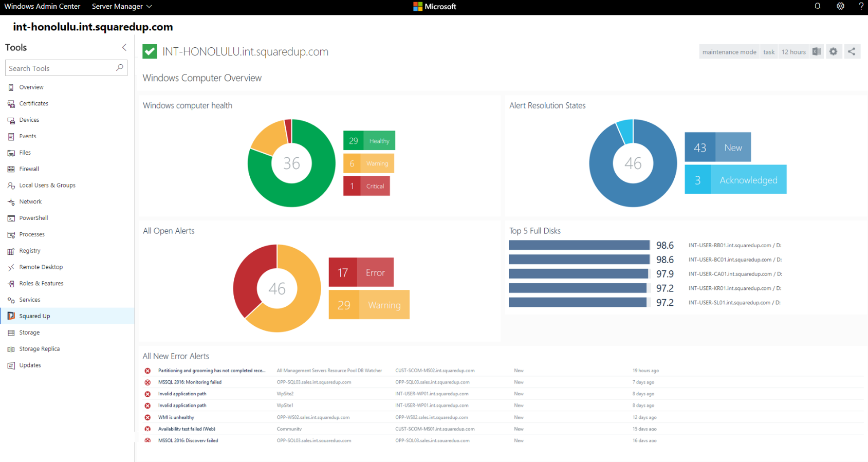Collapse the Tools panel with the chevron
This screenshot has height=462, width=868.
[124, 47]
